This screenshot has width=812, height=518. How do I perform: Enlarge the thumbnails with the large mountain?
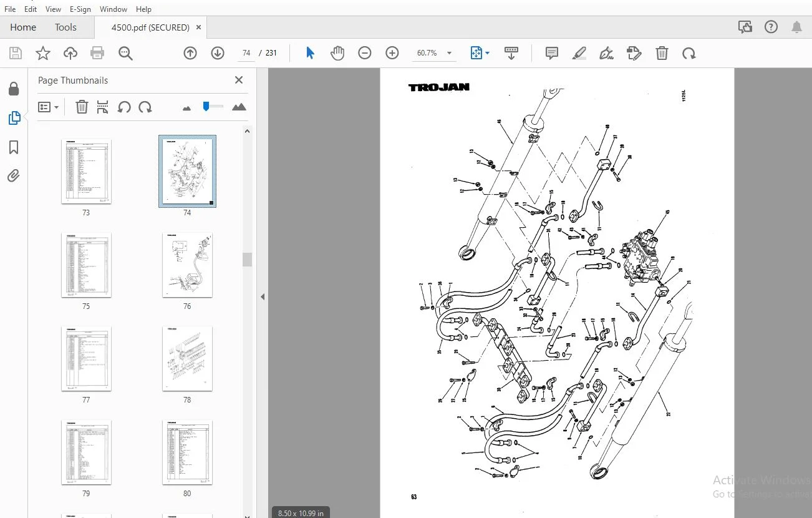(239, 107)
